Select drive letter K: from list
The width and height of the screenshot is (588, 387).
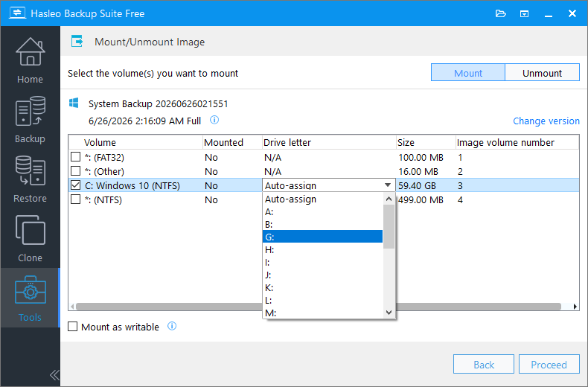click(322, 287)
